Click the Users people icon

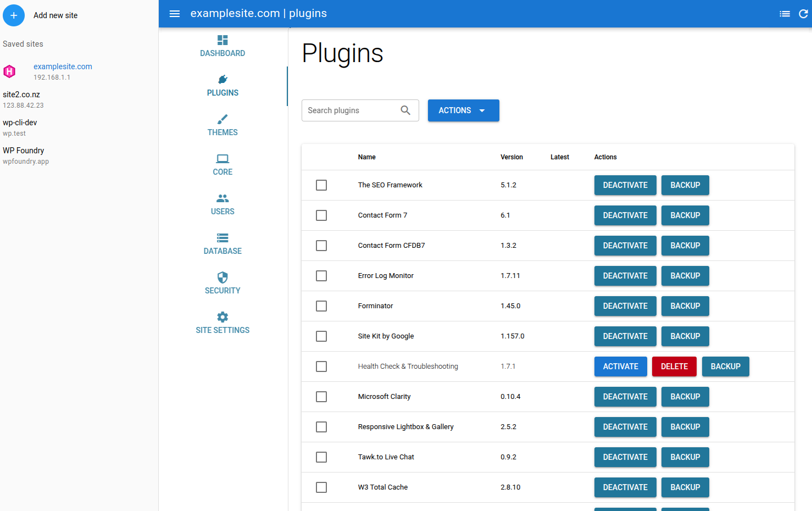tap(223, 198)
